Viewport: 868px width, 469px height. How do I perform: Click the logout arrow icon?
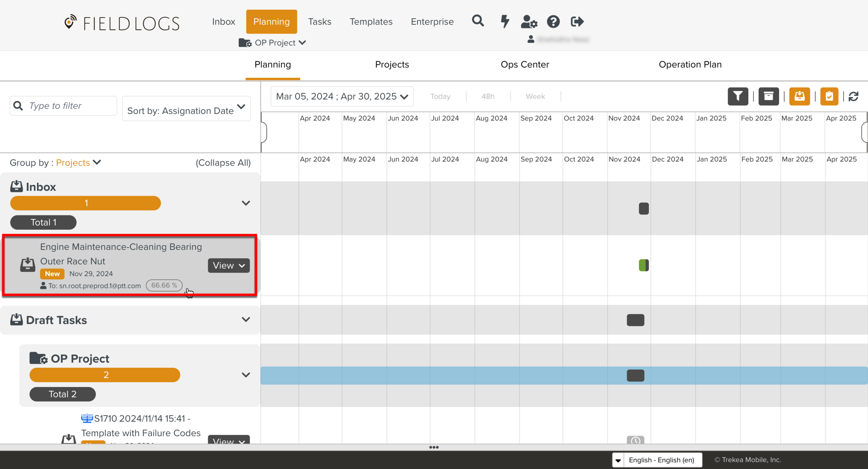[577, 22]
